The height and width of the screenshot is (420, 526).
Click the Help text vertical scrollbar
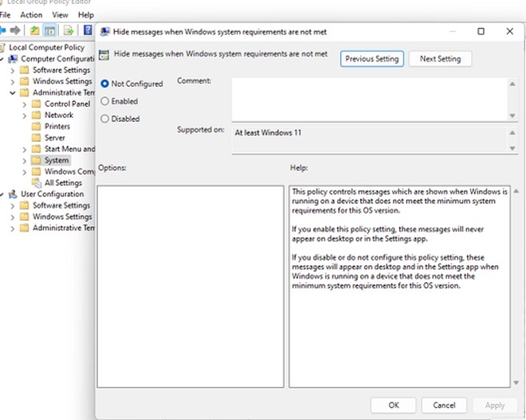[517, 287]
